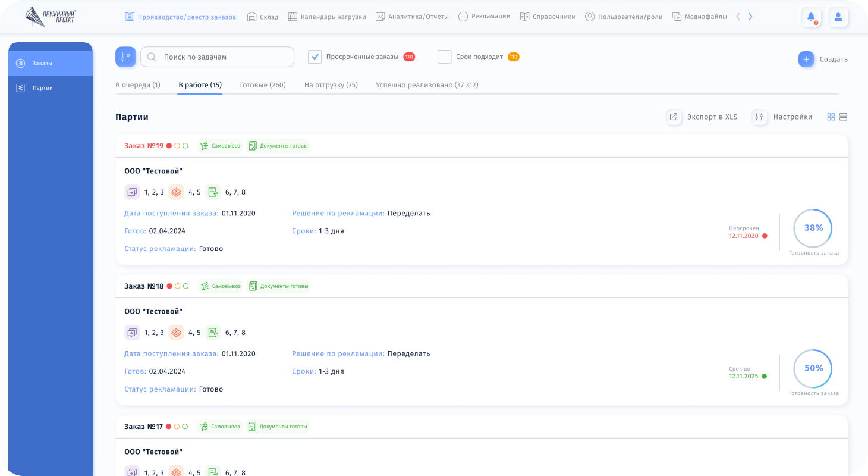This screenshot has width=868, height=476.
Task: Open Медиафайлы menu item
Action: (x=700, y=17)
